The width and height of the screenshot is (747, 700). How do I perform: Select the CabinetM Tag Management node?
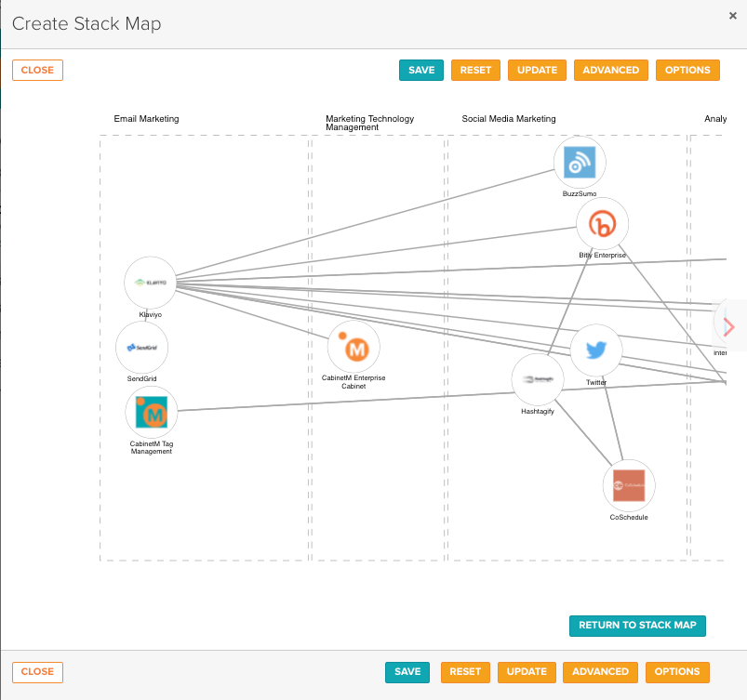coord(152,412)
